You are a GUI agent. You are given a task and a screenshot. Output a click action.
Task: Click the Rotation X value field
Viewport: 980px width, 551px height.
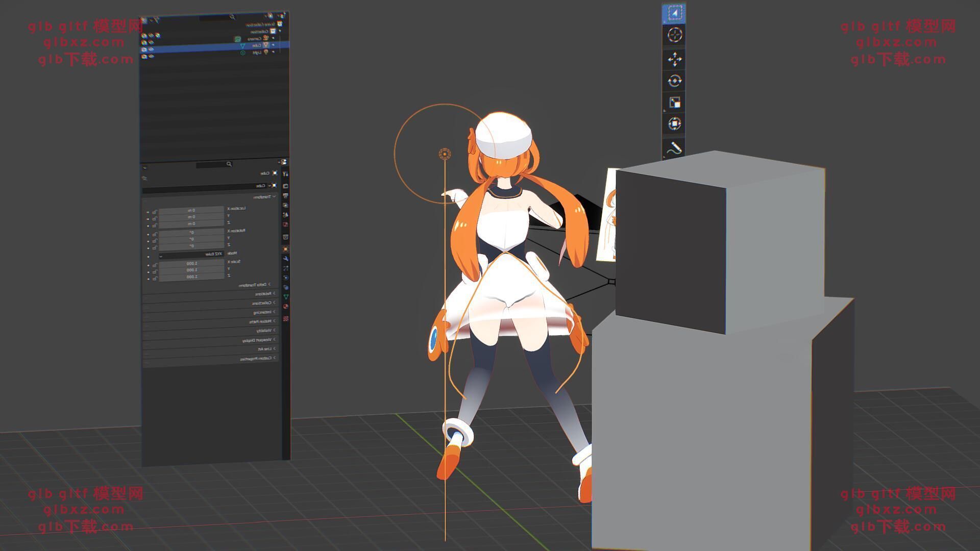pyautogui.click(x=191, y=233)
